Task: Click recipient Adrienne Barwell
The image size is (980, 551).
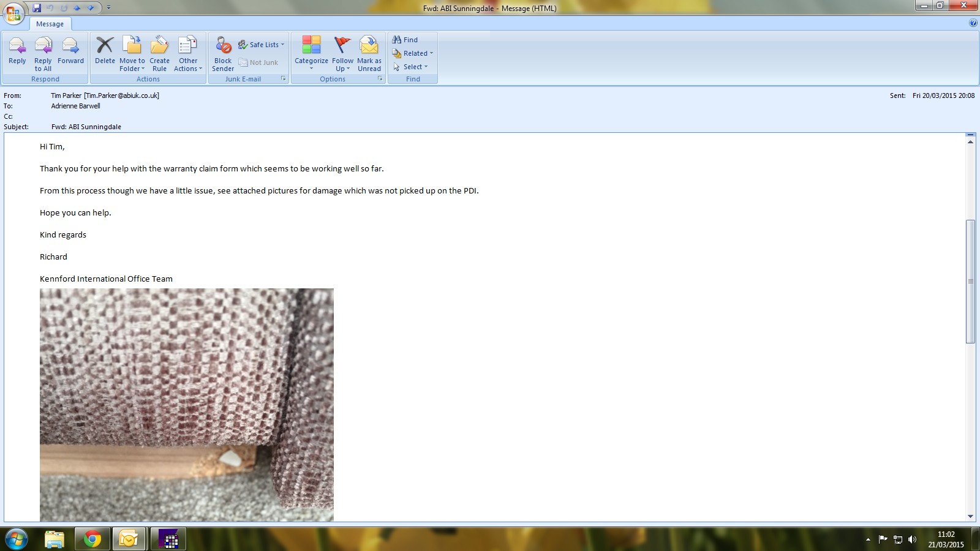Action: pyautogui.click(x=75, y=106)
